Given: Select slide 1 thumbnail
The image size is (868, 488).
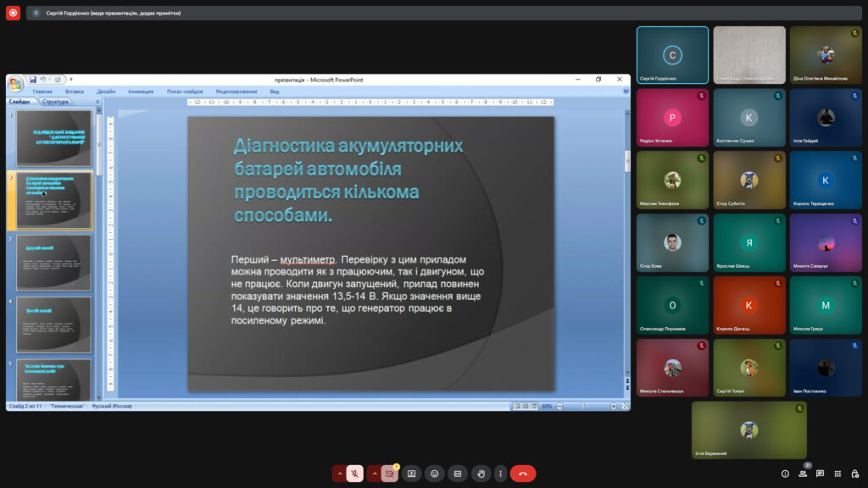Looking at the screenshot, I should (x=53, y=138).
